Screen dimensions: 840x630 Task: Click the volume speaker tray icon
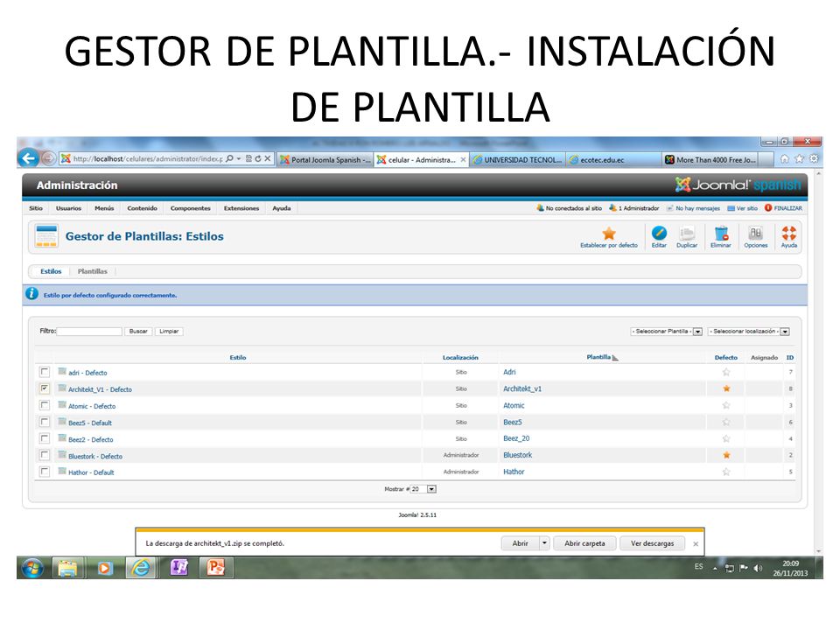point(758,568)
